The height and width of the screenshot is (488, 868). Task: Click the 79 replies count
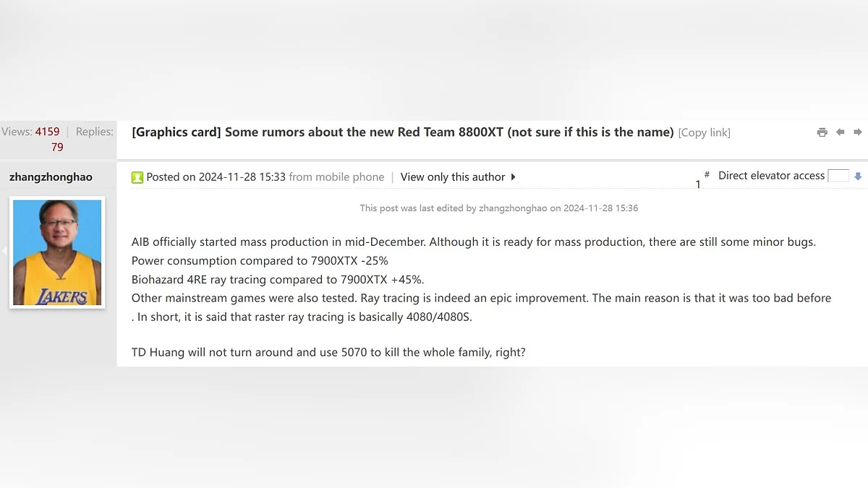[57, 147]
